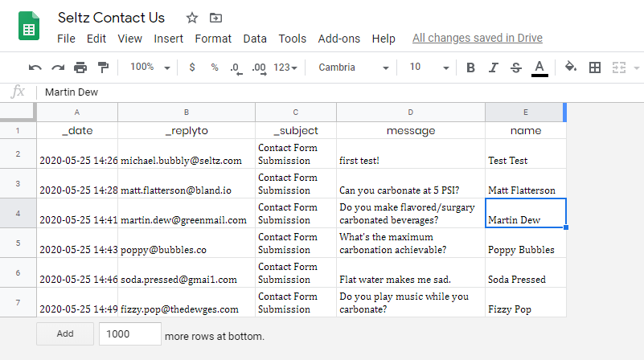Expand the merge cells dropdown arrow
644x360 pixels.
[636, 67]
